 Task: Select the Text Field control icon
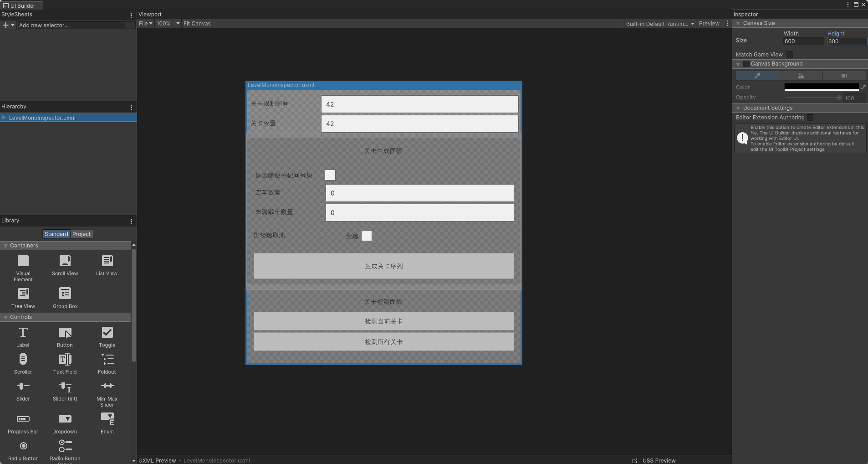click(65, 359)
